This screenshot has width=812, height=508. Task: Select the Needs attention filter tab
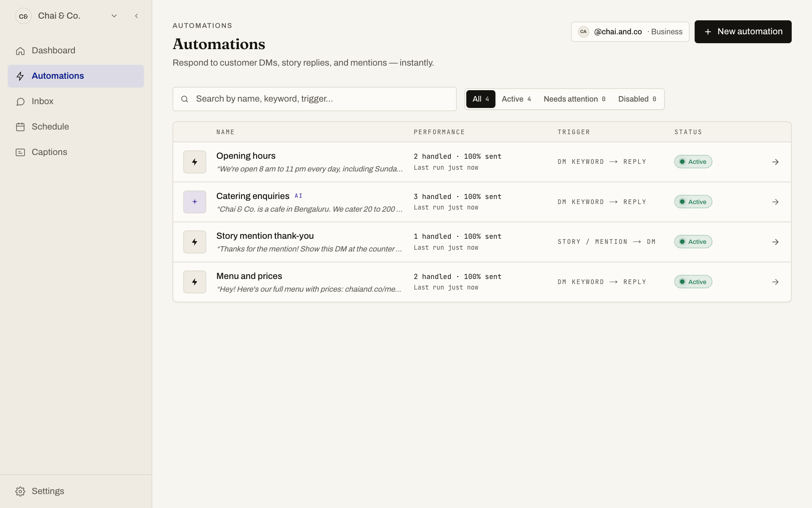(x=574, y=99)
